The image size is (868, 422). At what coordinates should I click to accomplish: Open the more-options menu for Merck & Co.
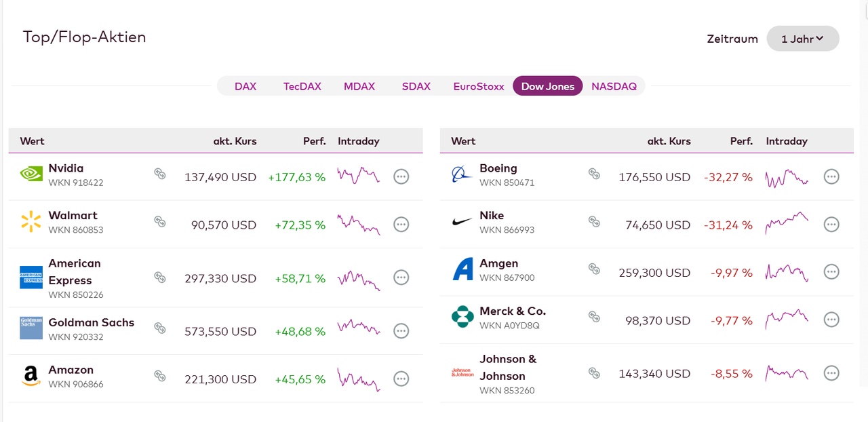coord(831,320)
